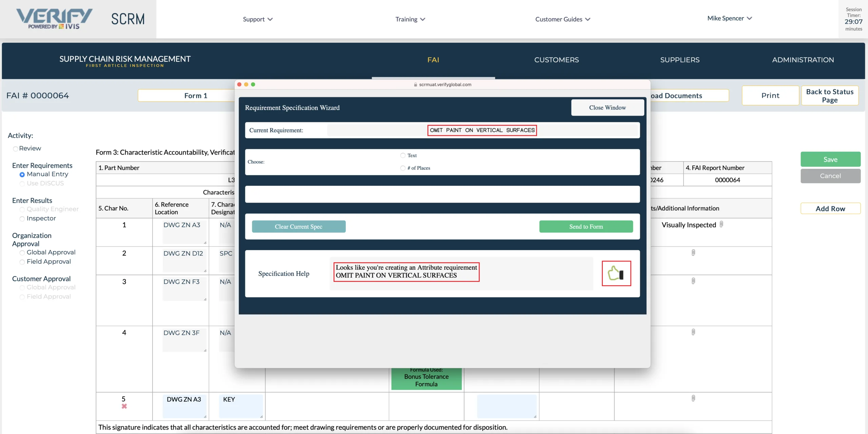This screenshot has width=868, height=434.
Task: Switch to the FAI tab
Action: tap(433, 60)
